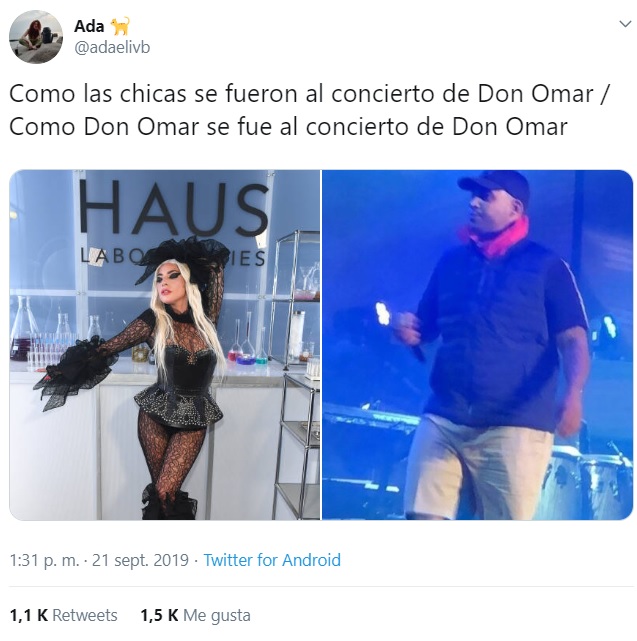Open Ada's round profile avatar
Image resolution: width=637 pixels, height=641 pixels.
(x=36, y=37)
